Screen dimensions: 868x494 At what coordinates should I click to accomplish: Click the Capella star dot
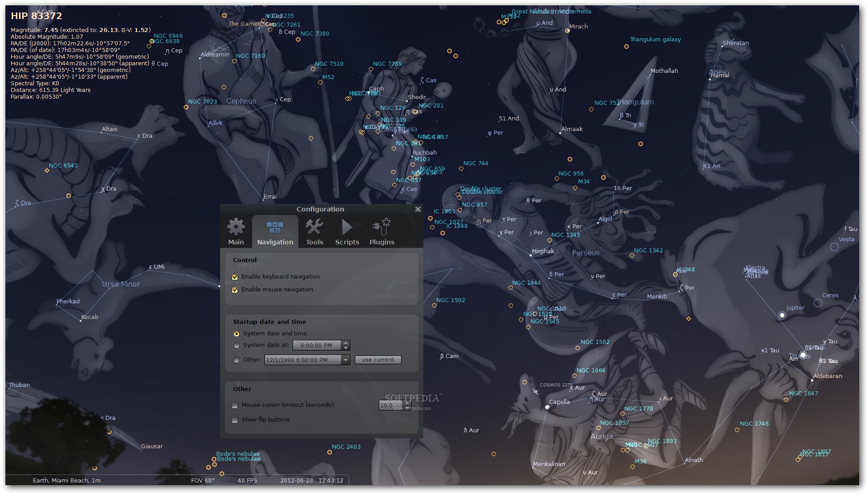(x=547, y=407)
